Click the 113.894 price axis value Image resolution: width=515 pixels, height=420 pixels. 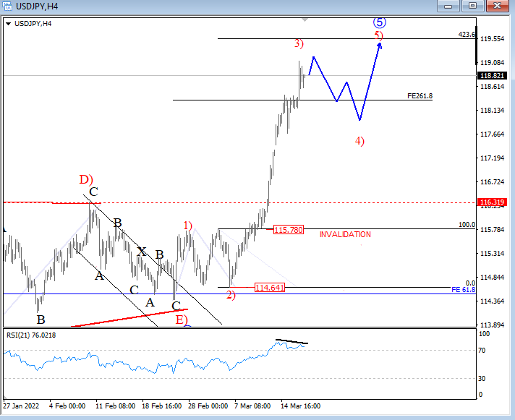(x=492, y=325)
